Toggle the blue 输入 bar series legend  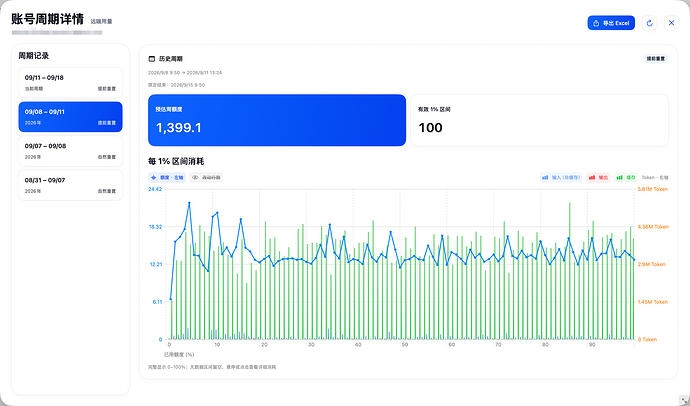click(561, 178)
